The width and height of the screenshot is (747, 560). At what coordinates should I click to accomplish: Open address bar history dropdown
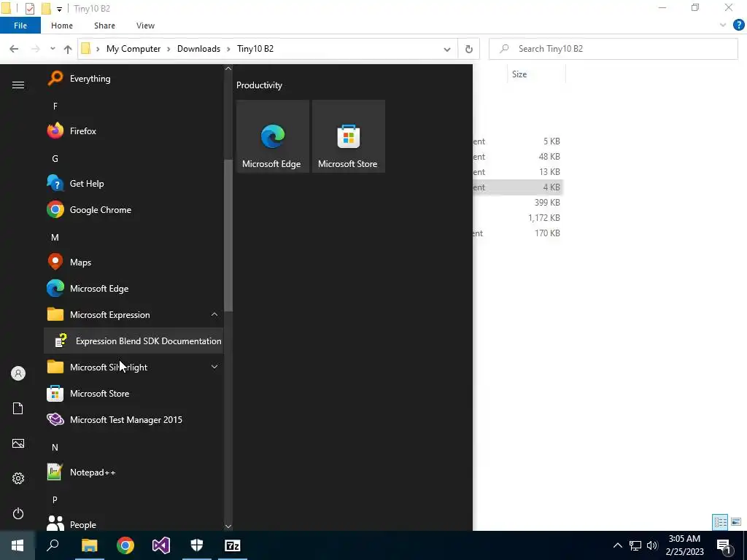447,49
